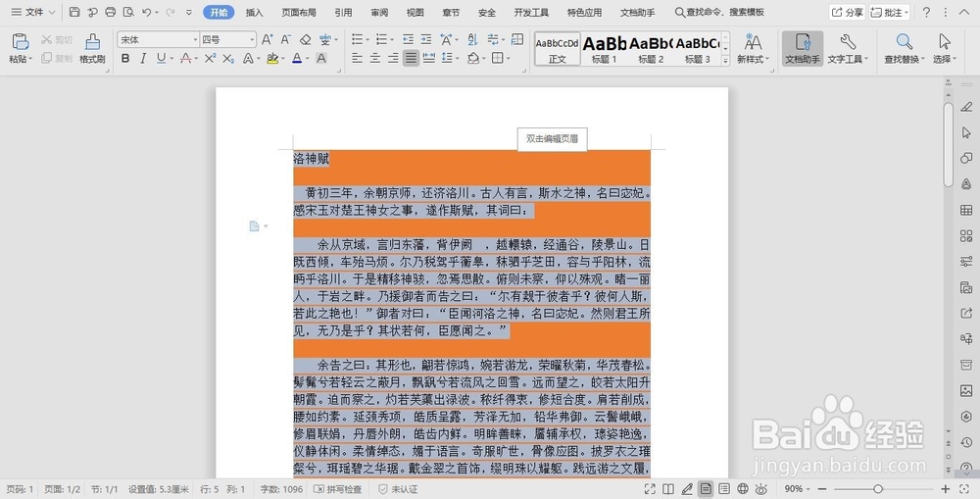
Task: Click the format painter (格式刷) tool
Action: pos(92,49)
